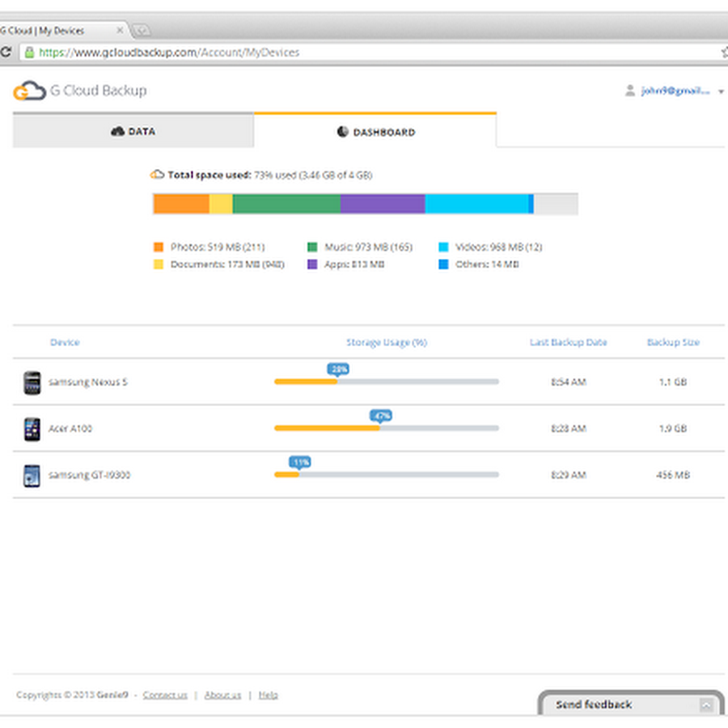Click the 11% usage tooltip badge
728x728 pixels.
(x=300, y=462)
